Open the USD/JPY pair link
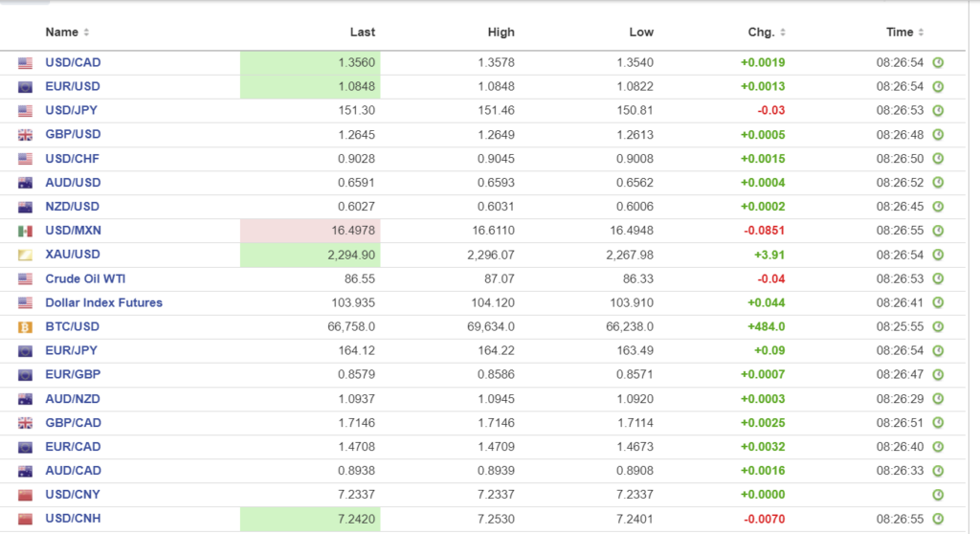This screenshot has width=980, height=534. coord(72,111)
